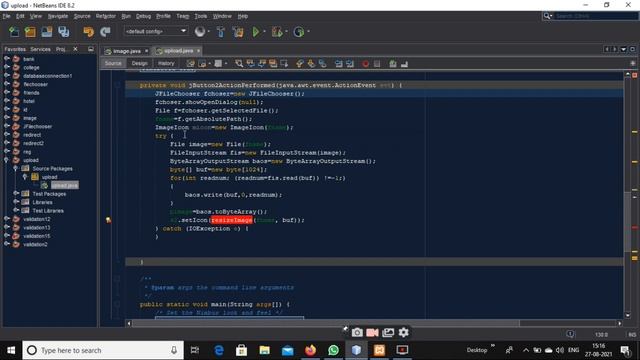Click the taskbar search box
640x360 pixels.
pos(103,350)
